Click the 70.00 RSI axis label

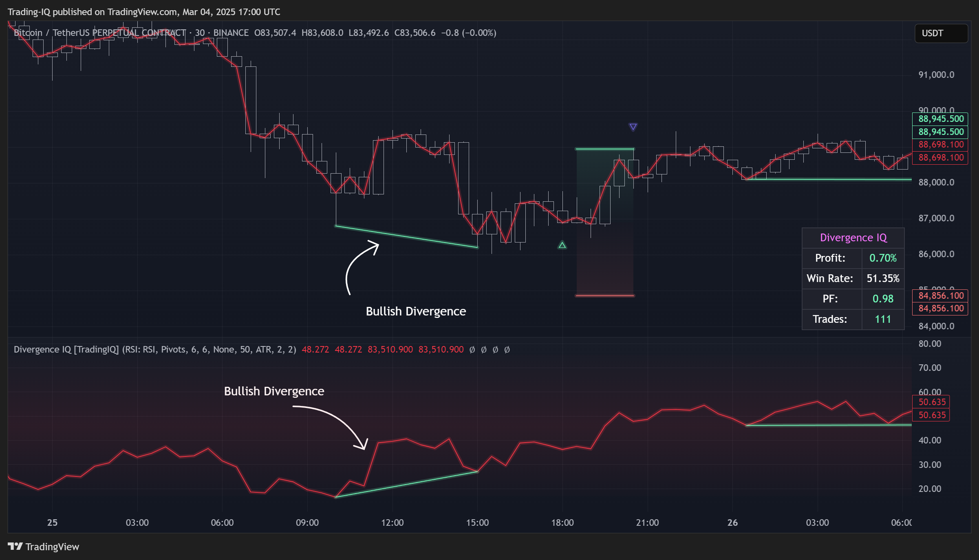click(x=930, y=368)
